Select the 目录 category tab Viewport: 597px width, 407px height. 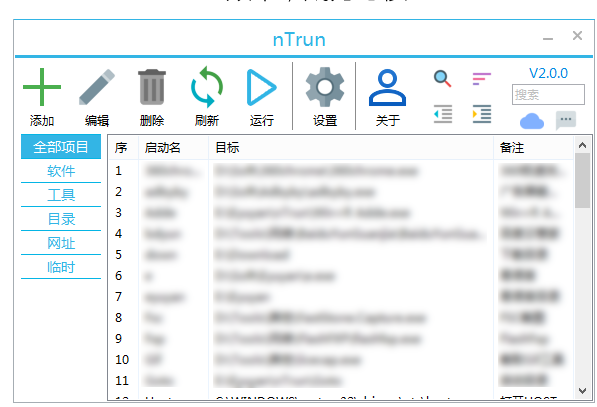(61, 219)
